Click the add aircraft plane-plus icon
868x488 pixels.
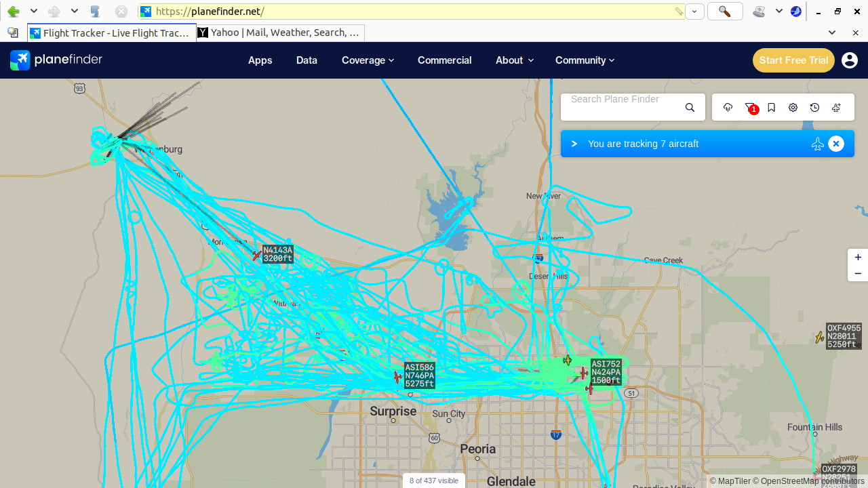pos(837,108)
